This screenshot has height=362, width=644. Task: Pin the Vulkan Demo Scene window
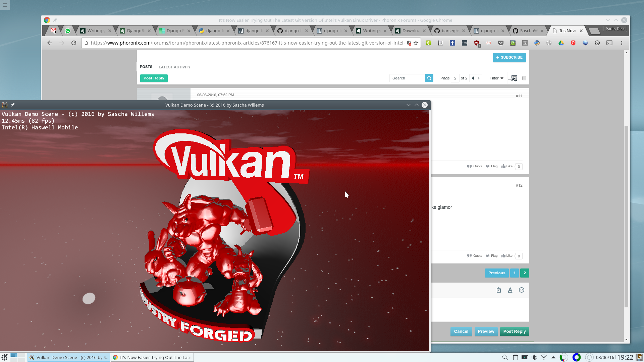point(13,105)
